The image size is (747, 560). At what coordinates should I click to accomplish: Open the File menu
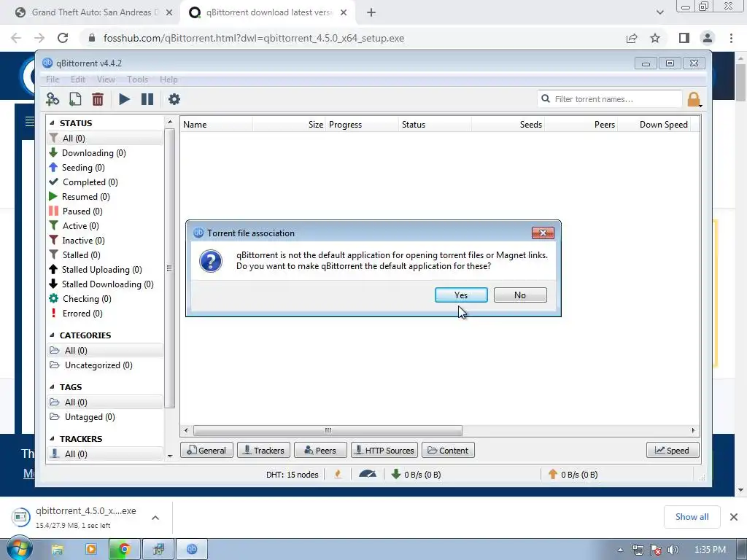click(x=53, y=79)
